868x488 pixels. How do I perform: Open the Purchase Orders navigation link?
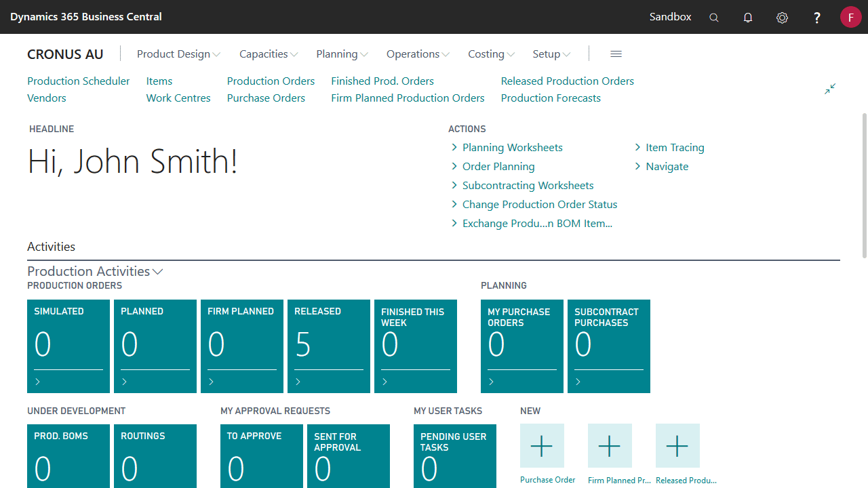[x=266, y=98]
